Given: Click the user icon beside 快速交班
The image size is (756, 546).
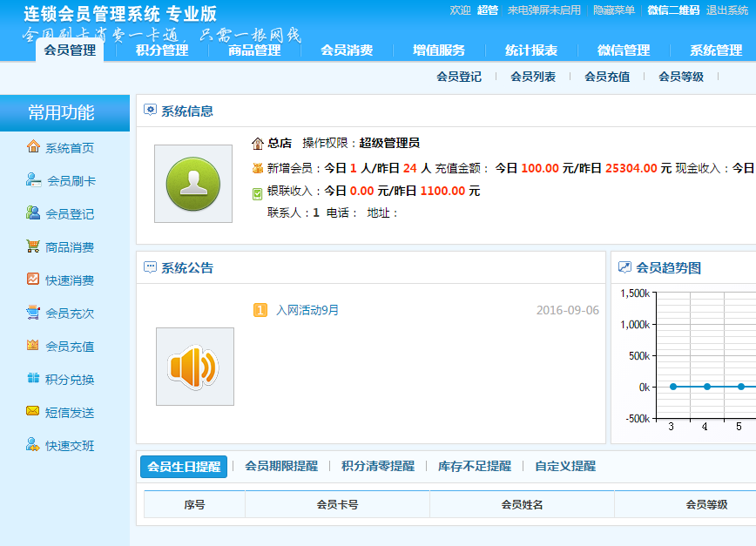Looking at the screenshot, I should click(x=33, y=444).
